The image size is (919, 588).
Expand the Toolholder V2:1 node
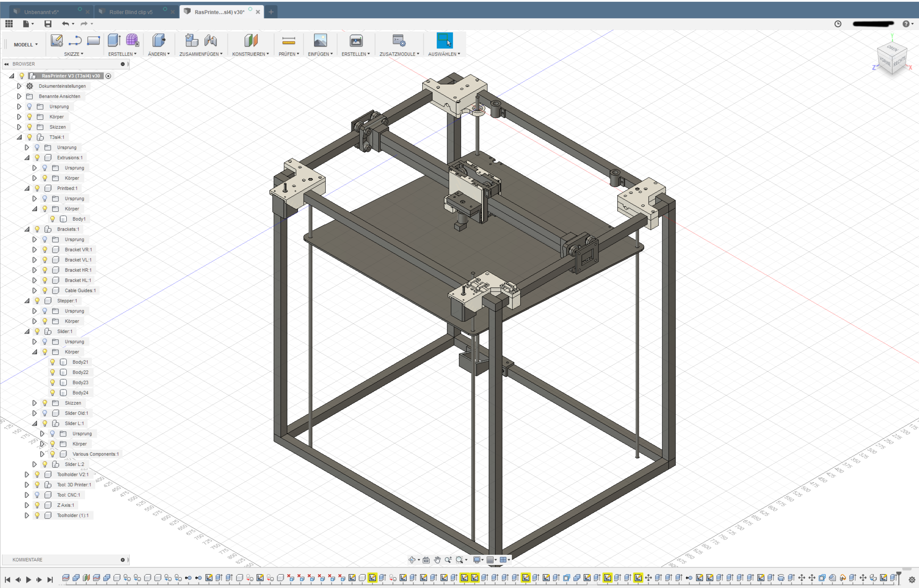click(27, 475)
